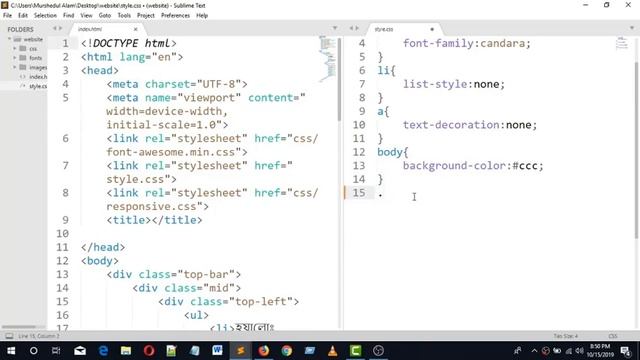Change CSS syntax in status bar
The image size is (640, 360).
point(613,336)
